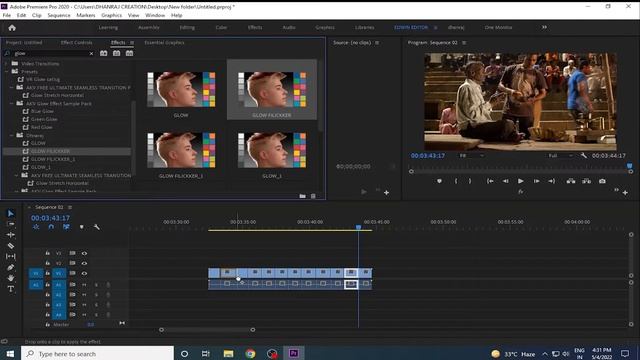Toggle V3 track output eye

tap(84, 253)
